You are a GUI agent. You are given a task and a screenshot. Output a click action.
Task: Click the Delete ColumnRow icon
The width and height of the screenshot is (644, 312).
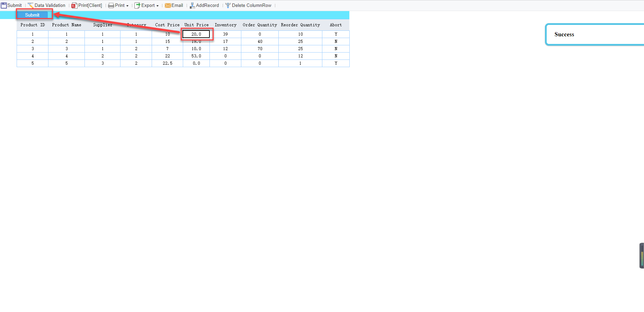coord(228,6)
